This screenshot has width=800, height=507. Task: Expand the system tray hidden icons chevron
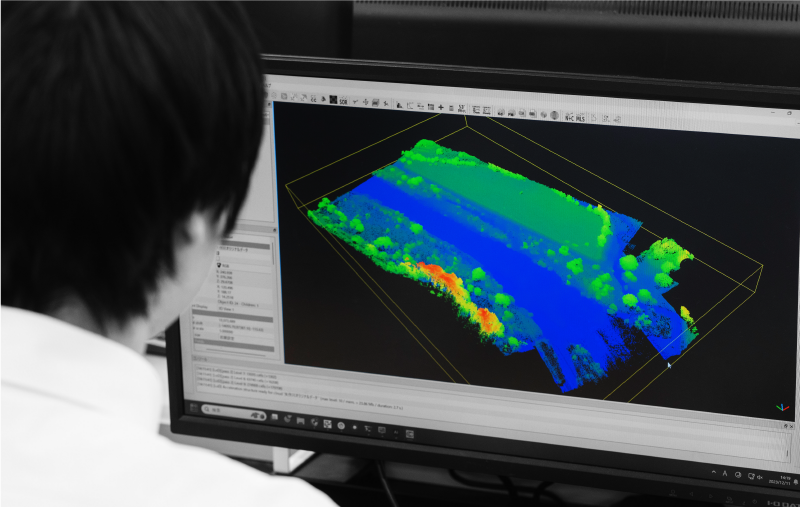click(716, 469)
